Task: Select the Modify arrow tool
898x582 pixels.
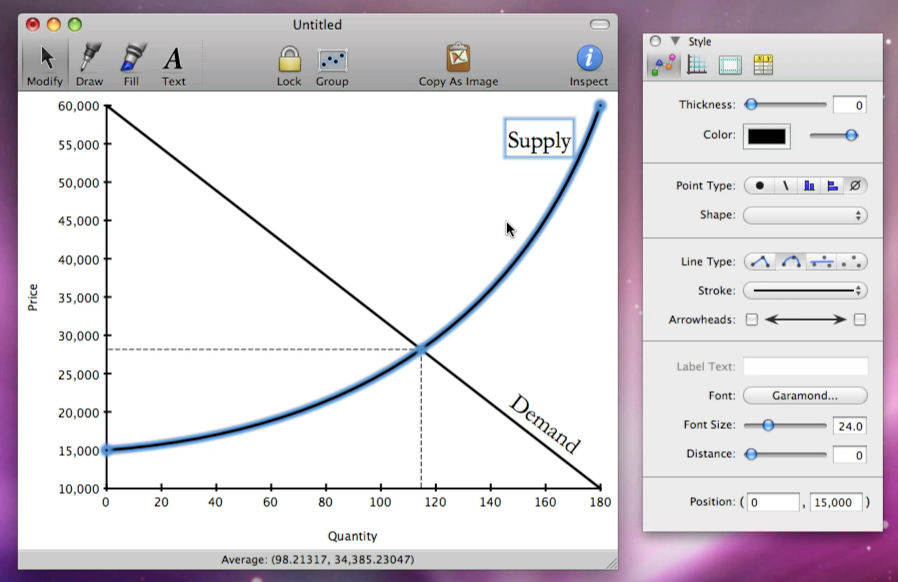Action: (x=44, y=59)
